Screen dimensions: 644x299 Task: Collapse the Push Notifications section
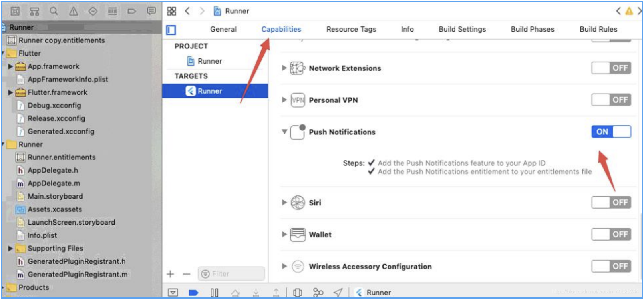(x=284, y=132)
